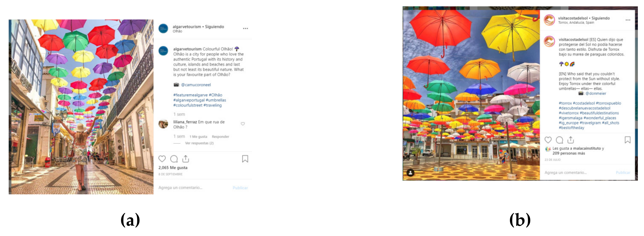Share the visitacostadelsol Torrox post
This screenshot has width=644, height=236.
point(571,140)
